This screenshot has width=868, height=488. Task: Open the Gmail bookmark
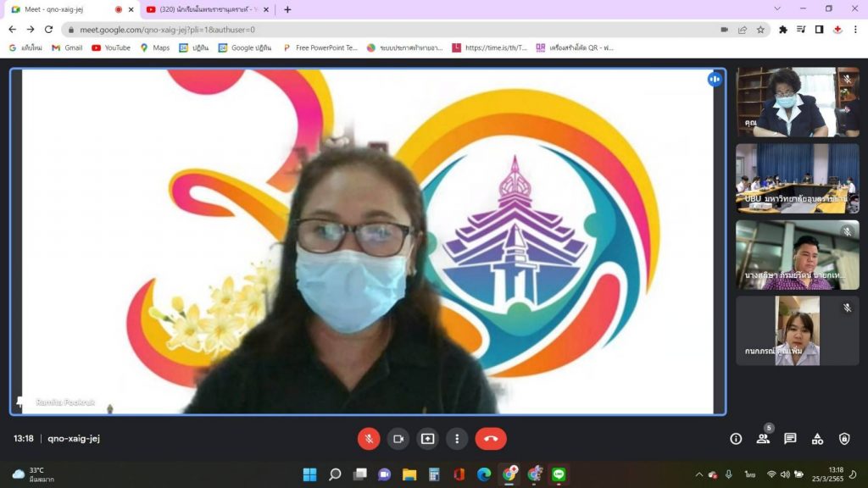click(x=67, y=47)
